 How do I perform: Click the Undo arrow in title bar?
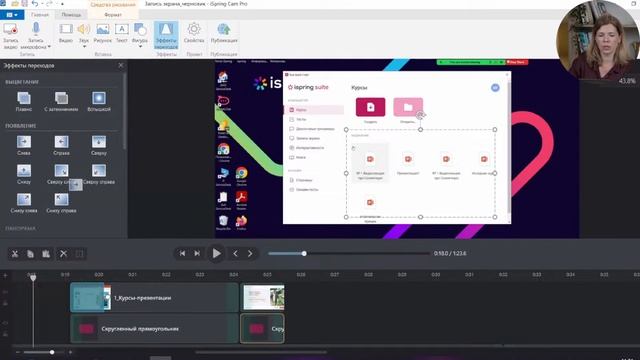(35, 4)
